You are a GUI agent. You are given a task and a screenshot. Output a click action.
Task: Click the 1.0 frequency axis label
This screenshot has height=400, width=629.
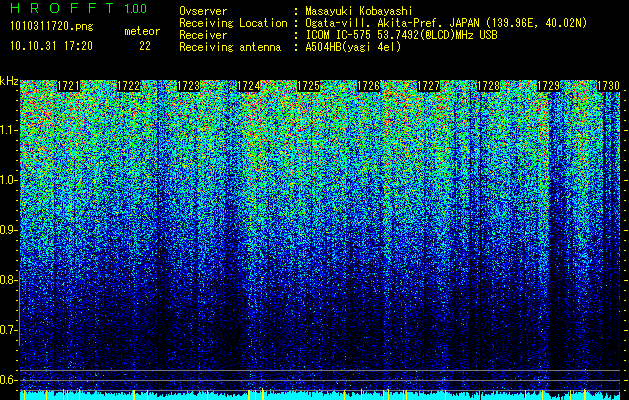9,181
